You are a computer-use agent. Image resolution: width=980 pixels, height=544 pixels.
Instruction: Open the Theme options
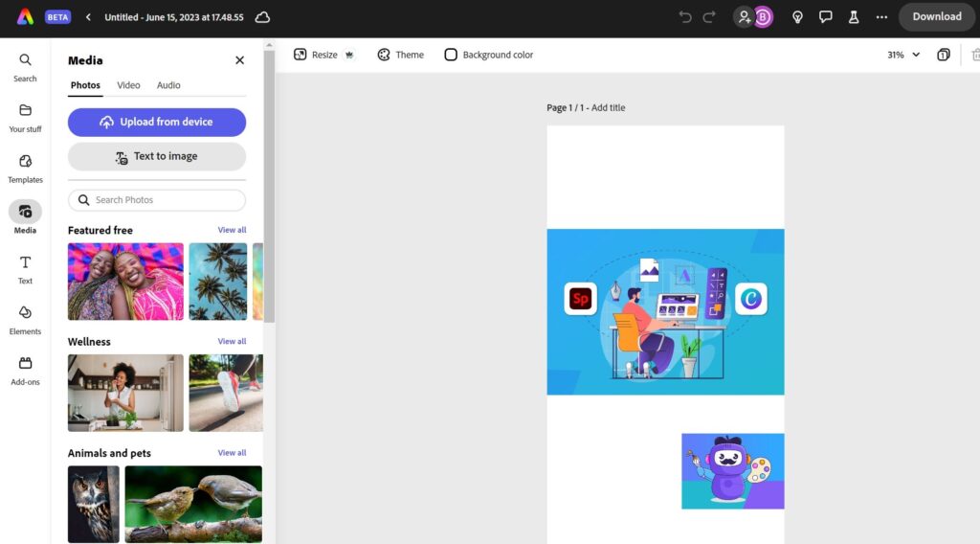point(401,55)
